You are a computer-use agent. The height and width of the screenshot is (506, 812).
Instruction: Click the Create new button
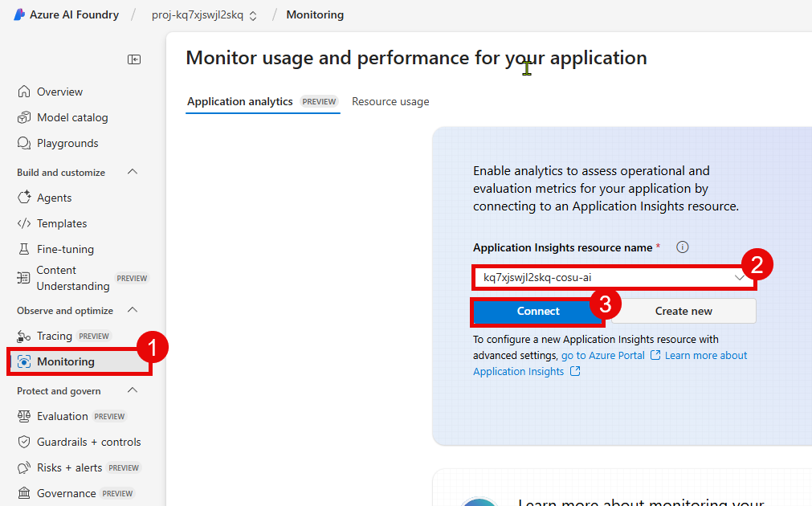tap(683, 311)
